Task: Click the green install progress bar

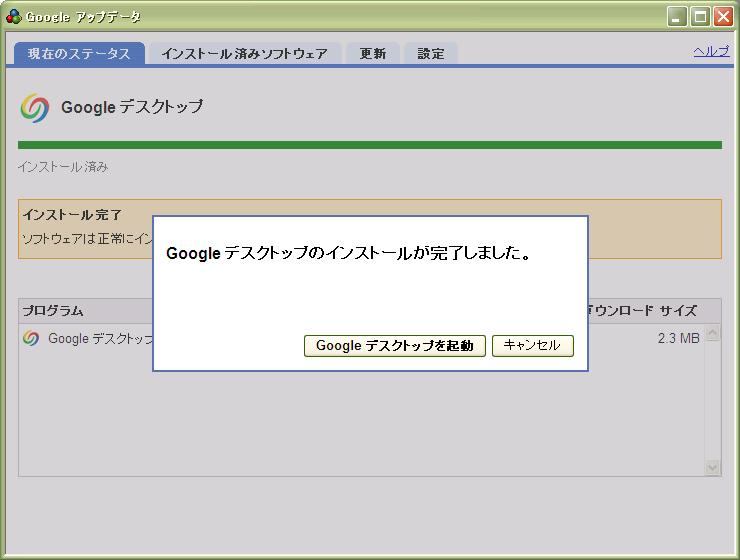Action: point(370,145)
